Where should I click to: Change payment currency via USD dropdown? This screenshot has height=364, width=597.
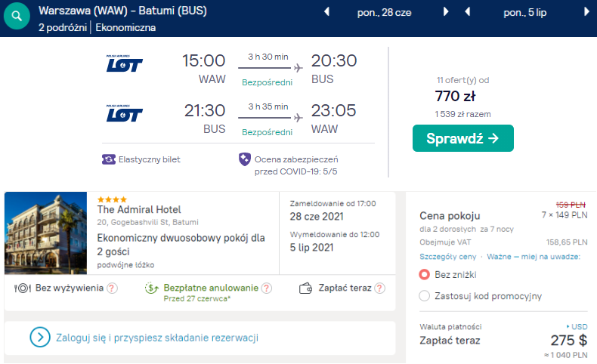click(577, 327)
